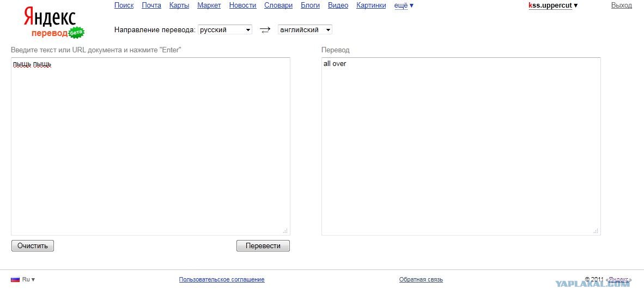Image resolution: width=644 pixels, height=300 pixels.
Task: Open Пользовательское соглашение link
Action: tap(222, 279)
